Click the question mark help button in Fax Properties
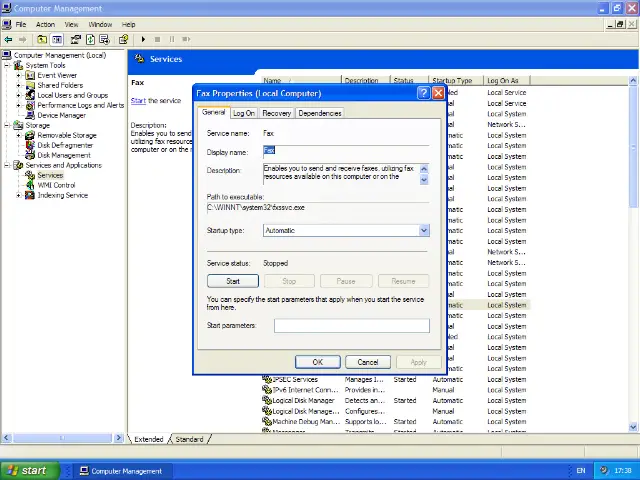 (x=424, y=93)
